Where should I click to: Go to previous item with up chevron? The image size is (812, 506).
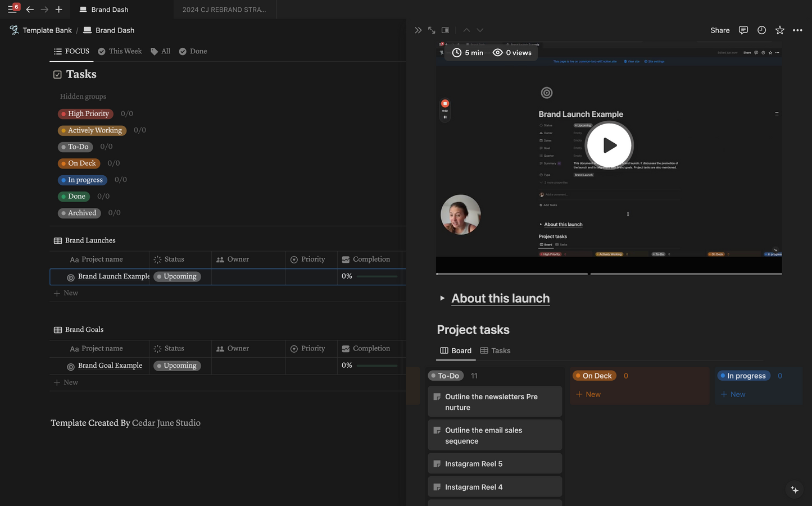[466, 30]
